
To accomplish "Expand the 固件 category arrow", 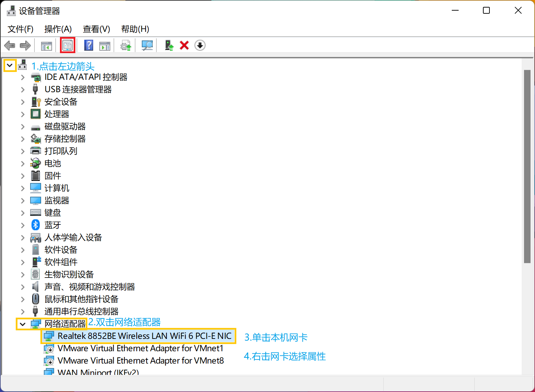I will coord(23,176).
